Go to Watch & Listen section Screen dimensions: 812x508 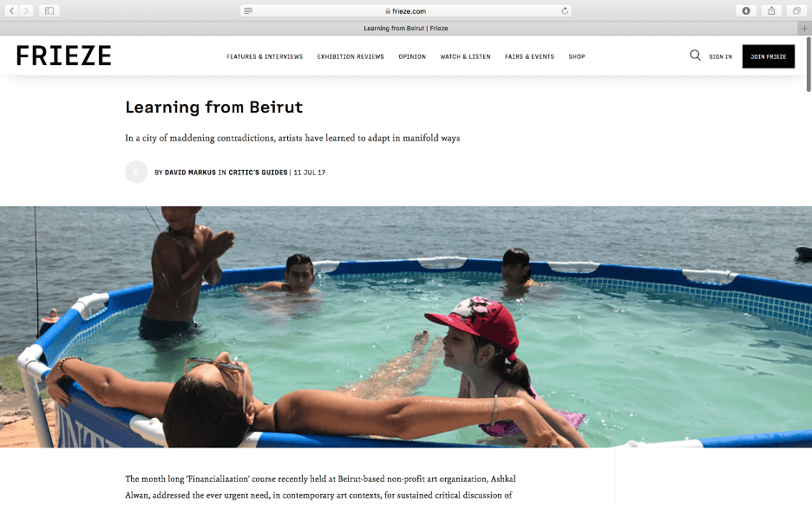(x=466, y=57)
